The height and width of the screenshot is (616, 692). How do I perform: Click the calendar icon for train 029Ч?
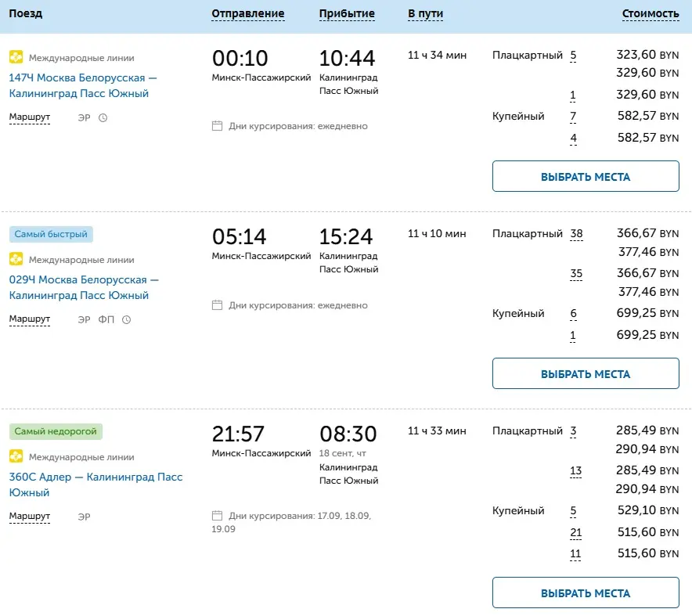pyautogui.click(x=218, y=305)
